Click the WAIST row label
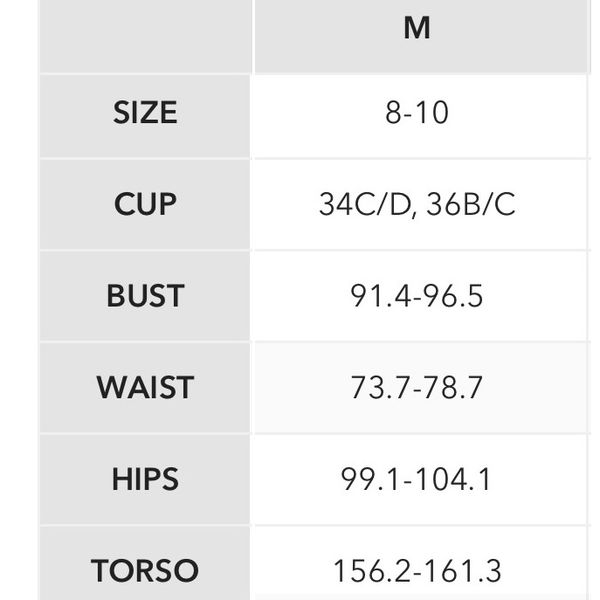The width and height of the screenshot is (600, 600). pyautogui.click(x=145, y=388)
